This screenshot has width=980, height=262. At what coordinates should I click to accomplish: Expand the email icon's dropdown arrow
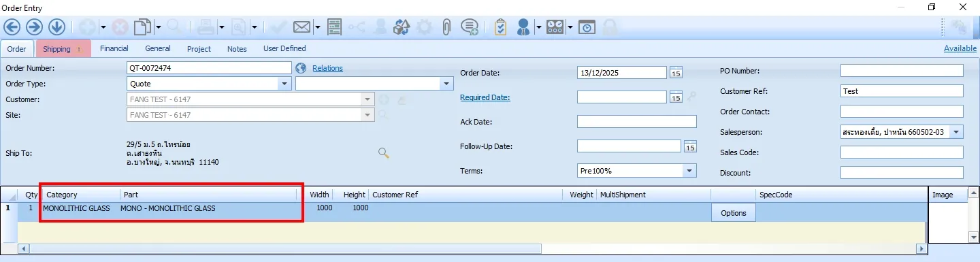pyautogui.click(x=318, y=27)
